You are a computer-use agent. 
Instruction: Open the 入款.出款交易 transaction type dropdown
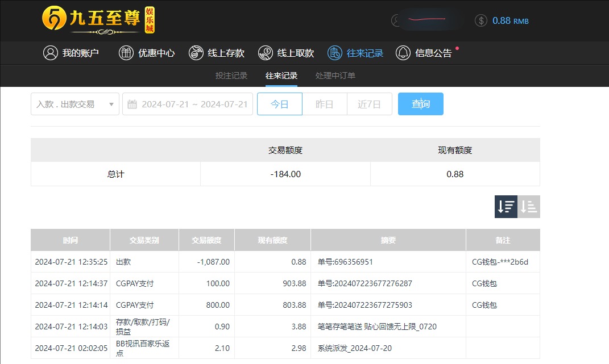pos(74,104)
